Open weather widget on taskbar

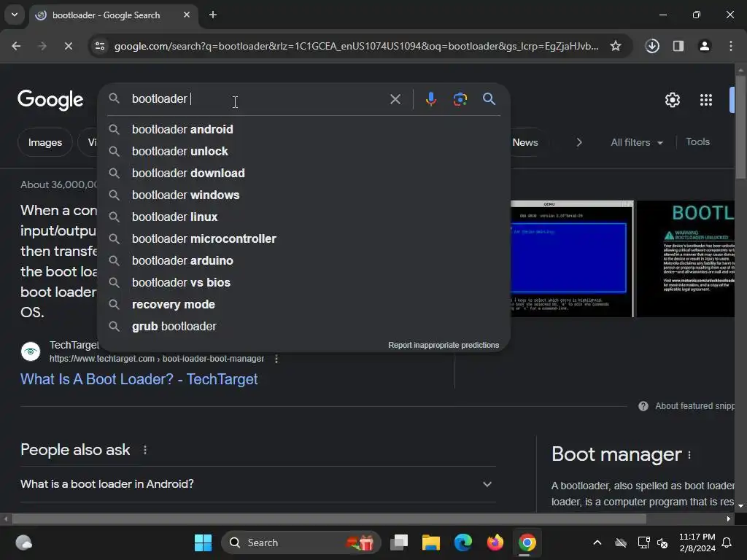(24, 542)
